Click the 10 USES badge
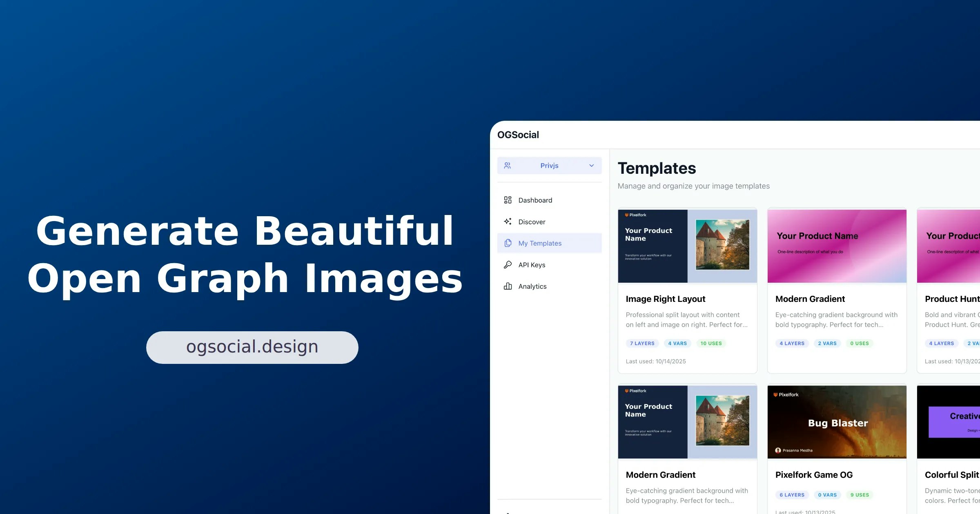The image size is (980, 514). (711, 343)
